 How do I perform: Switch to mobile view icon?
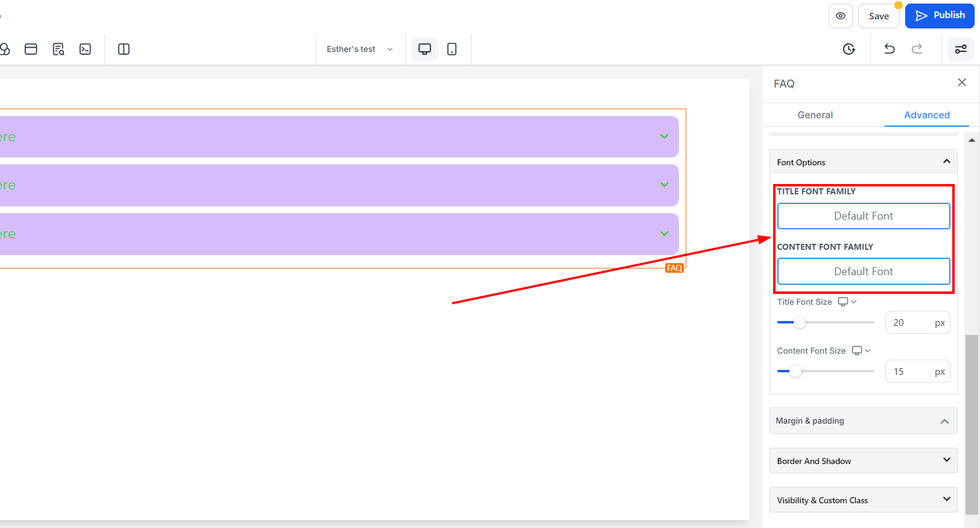pos(452,49)
